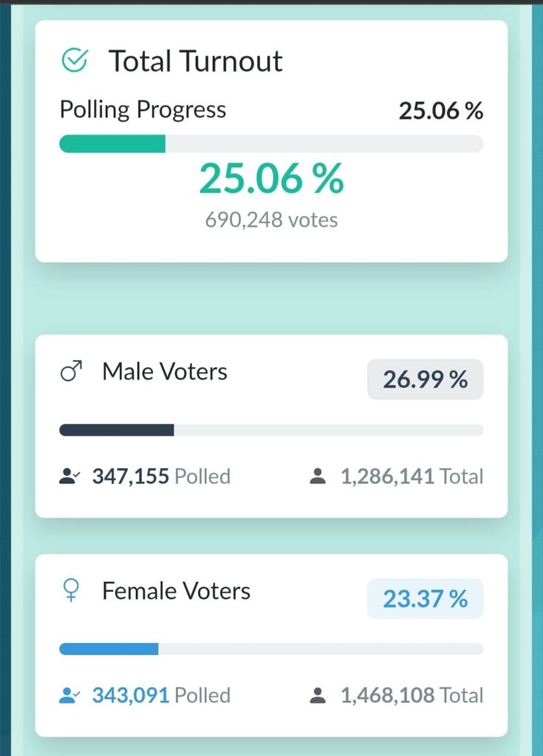This screenshot has width=543, height=756.
Task: Click the 23.37 % female percentage badge
Action: click(x=425, y=599)
